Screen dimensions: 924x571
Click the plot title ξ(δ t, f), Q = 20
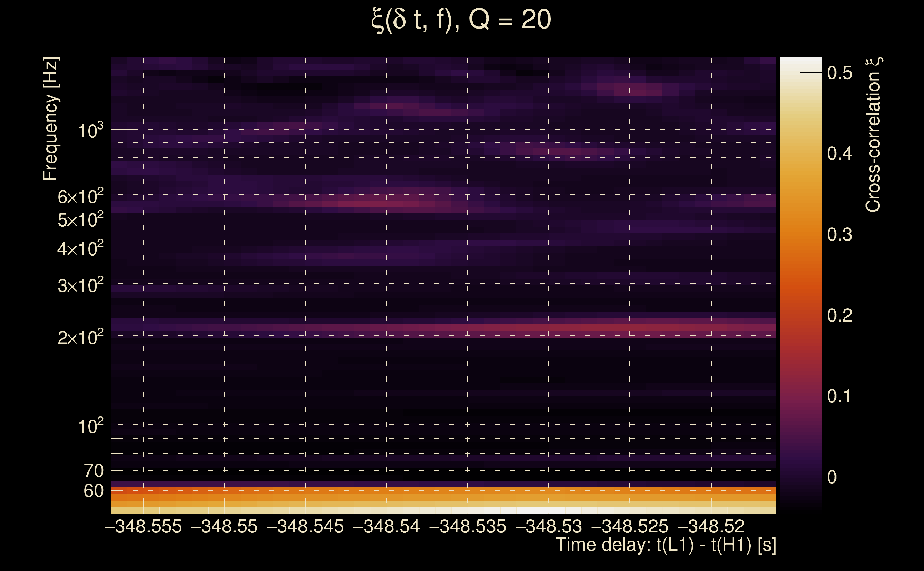(x=461, y=20)
